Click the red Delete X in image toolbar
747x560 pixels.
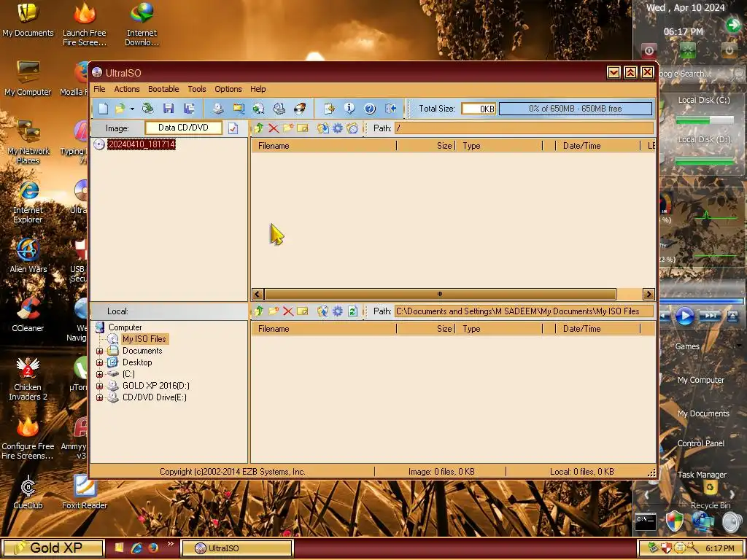click(274, 128)
